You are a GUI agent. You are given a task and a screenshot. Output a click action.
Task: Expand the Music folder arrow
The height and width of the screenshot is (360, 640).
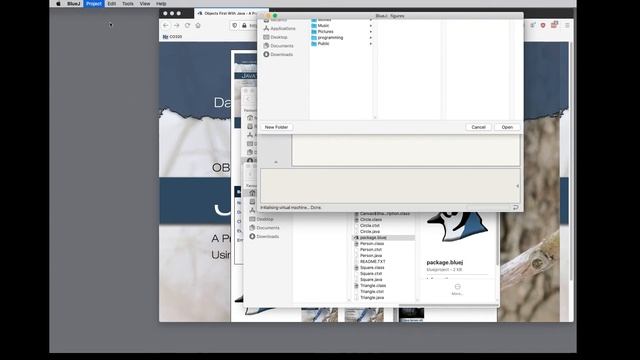coord(371,26)
